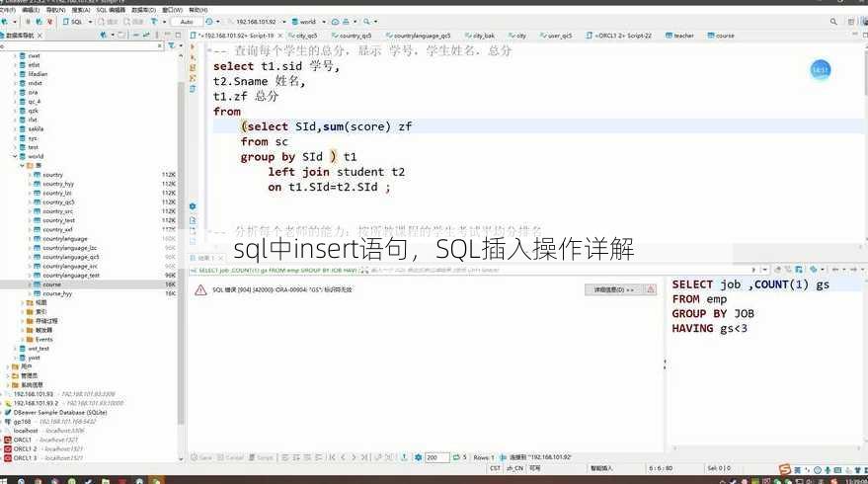868x484 pixels.
Task: Select the course_hyy table
Action: pos(57,293)
